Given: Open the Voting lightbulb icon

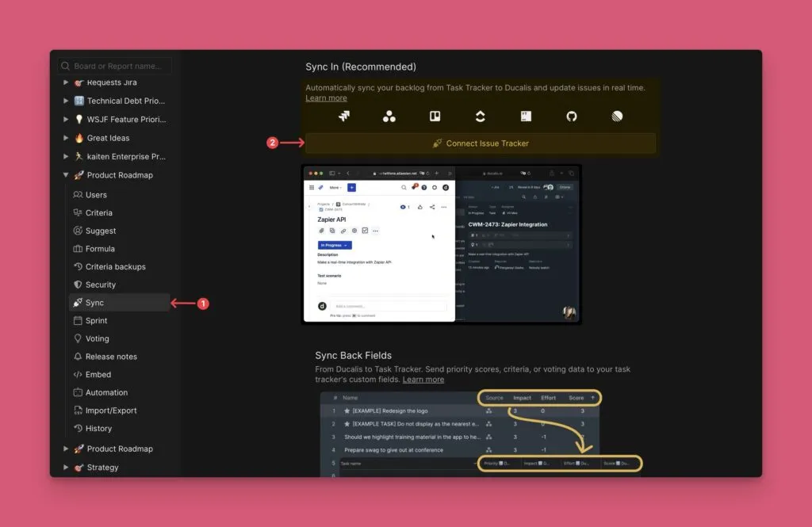Looking at the screenshot, I should tap(78, 338).
